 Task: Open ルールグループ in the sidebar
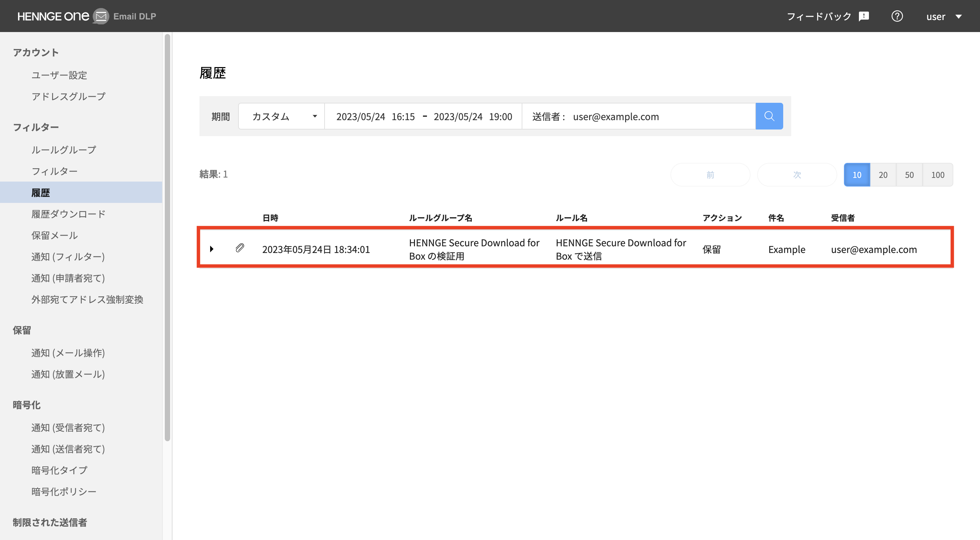pos(64,150)
